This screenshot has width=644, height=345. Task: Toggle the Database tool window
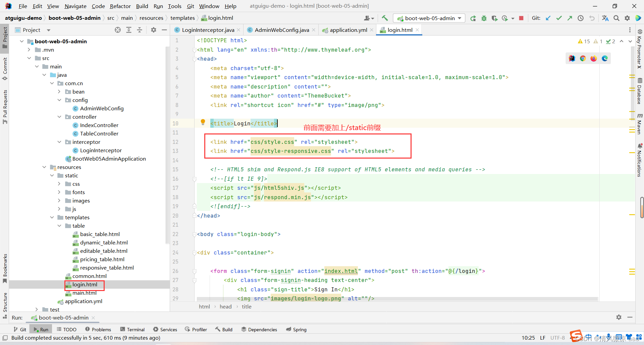point(640,91)
